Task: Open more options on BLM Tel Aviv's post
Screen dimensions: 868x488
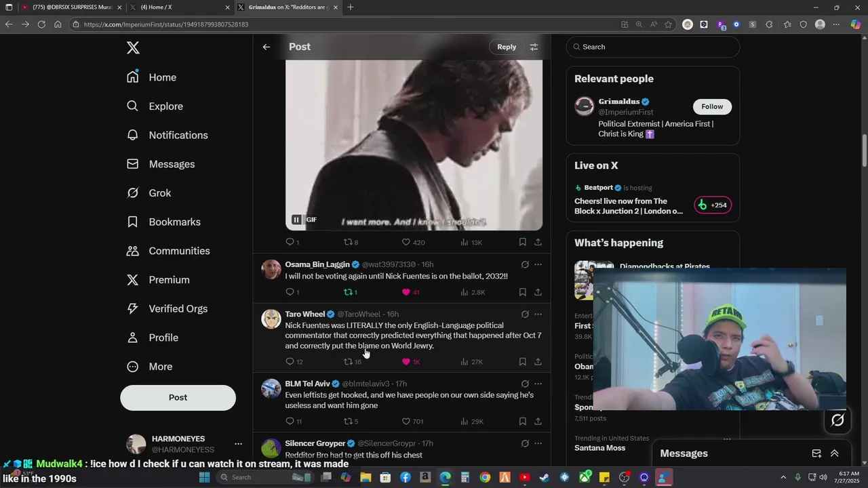Action: tap(538, 384)
